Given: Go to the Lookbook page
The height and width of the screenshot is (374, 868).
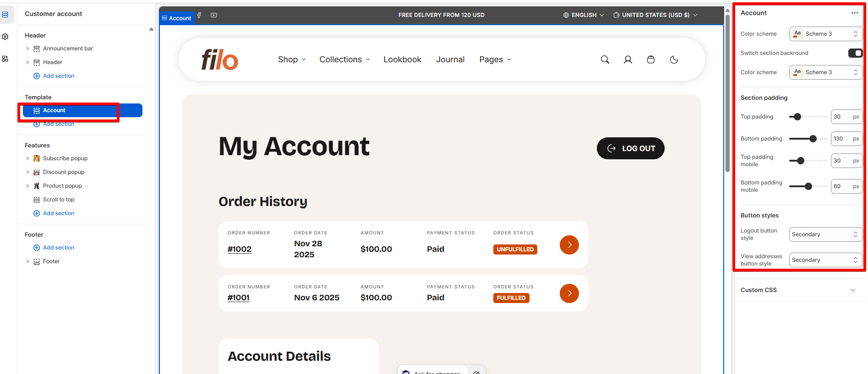Looking at the screenshot, I should tap(402, 60).
